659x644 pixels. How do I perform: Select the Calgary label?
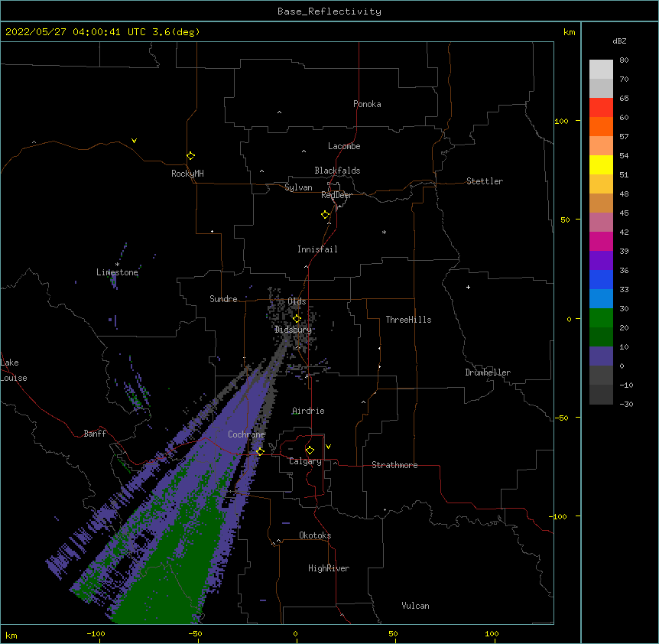[x=305, y=461]
